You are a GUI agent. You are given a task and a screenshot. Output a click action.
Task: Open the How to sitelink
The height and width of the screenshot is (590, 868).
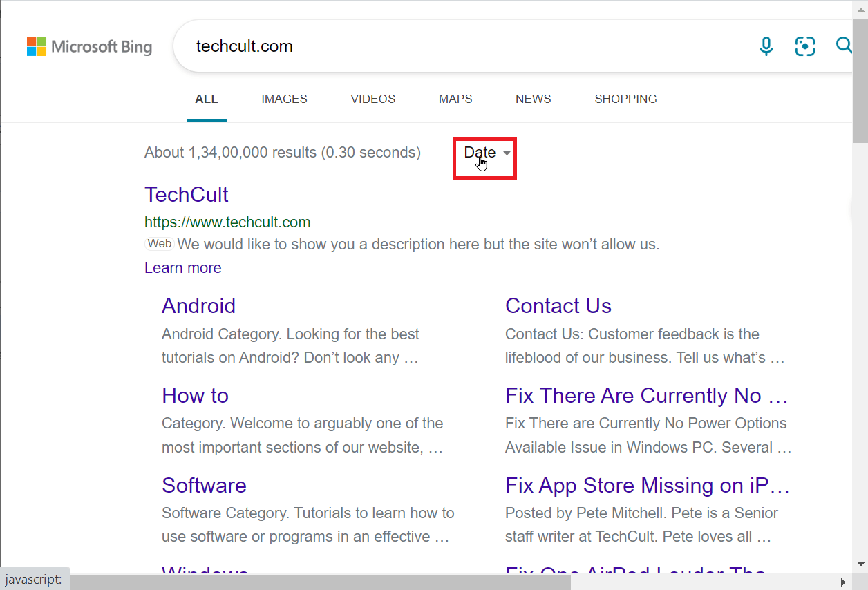pyautogui.click(x=195, y=395)
